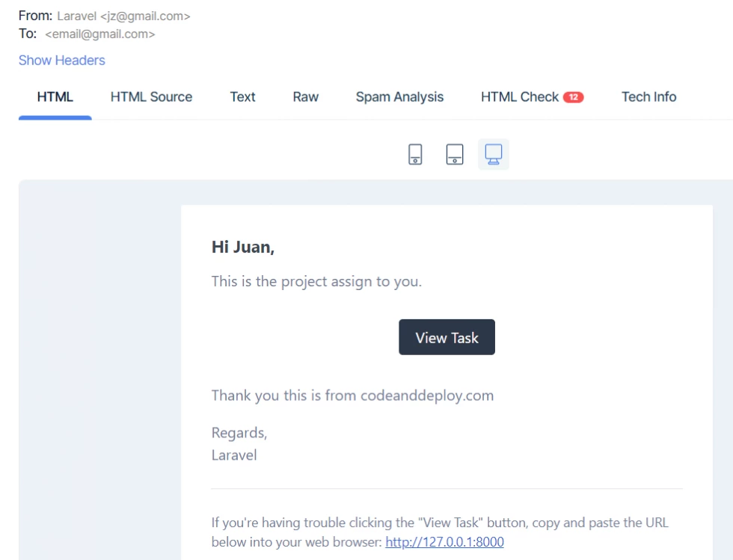
Task: Click the tablet icon between phone and desktop
Action: click(454, 154)
